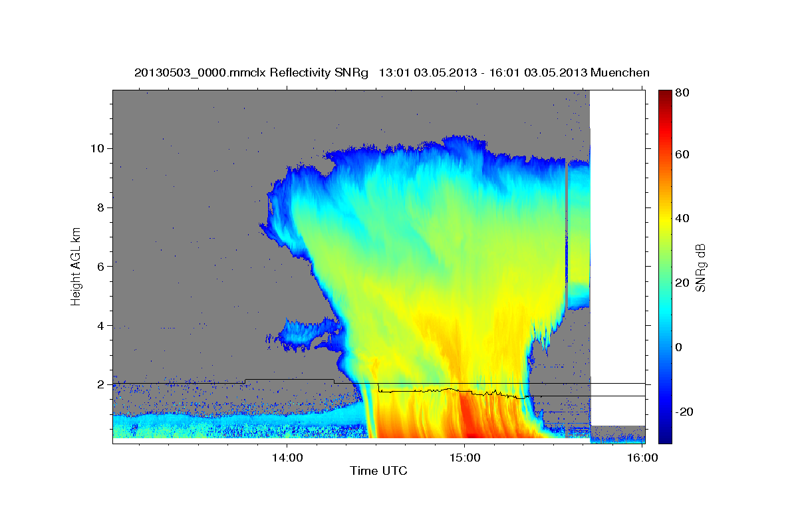
Task: Click the height tick label '10'
Action: click(x=98, y=148)
